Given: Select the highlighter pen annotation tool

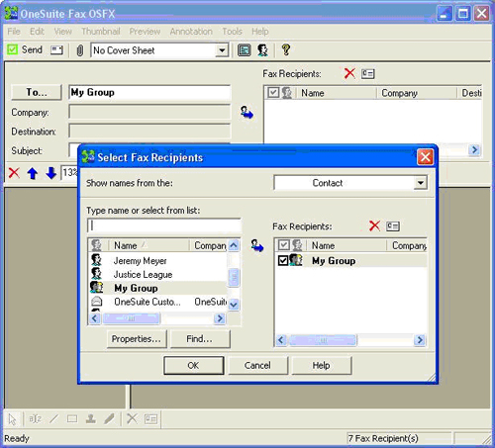Looking at the screenshot, I should click(x=109, y=419).
